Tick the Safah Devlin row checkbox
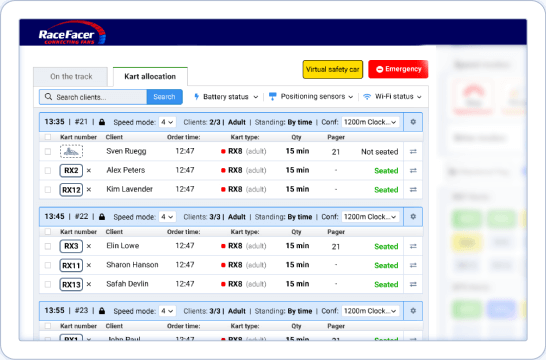This screenshot has width=546, height=360. point(48,284)
